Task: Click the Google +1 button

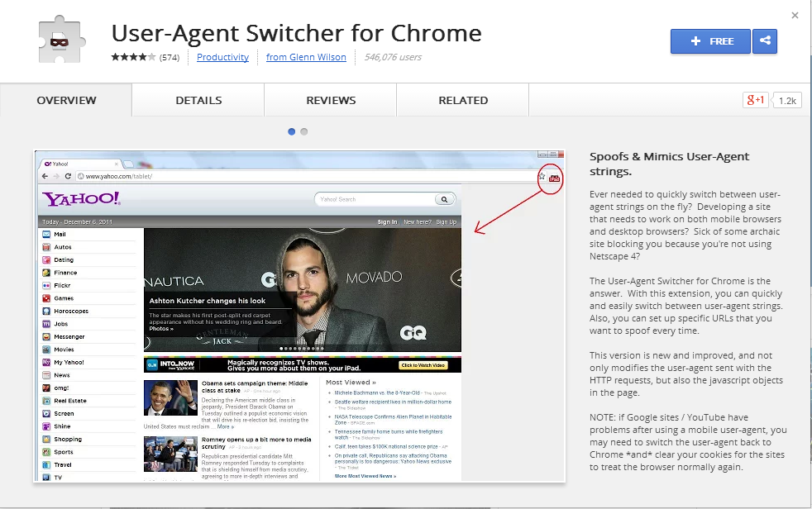Action: pyautogui.click(x=755, y=100)
